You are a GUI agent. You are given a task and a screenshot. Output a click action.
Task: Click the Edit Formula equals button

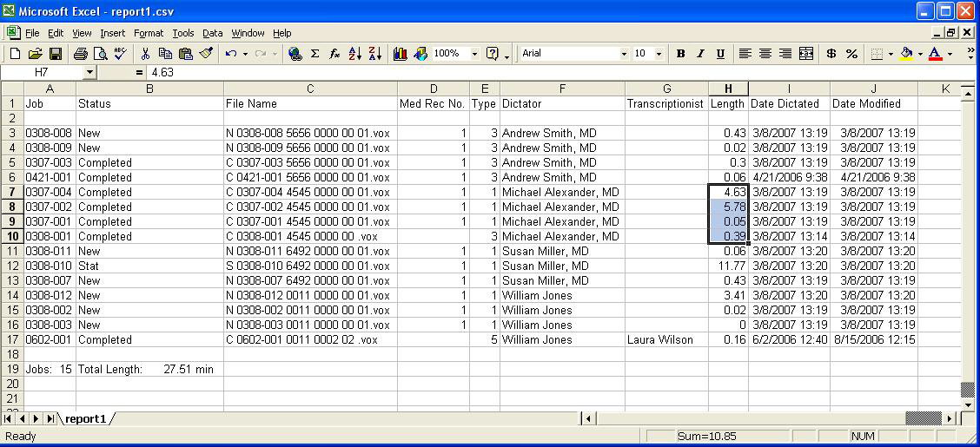coord(139,72)
